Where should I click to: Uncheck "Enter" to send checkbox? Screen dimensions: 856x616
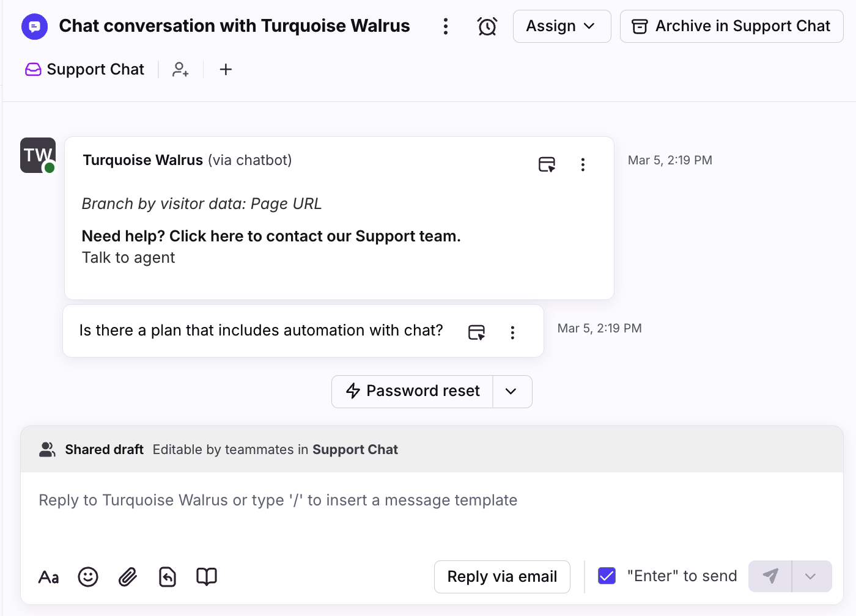click(x=607, y=576)
